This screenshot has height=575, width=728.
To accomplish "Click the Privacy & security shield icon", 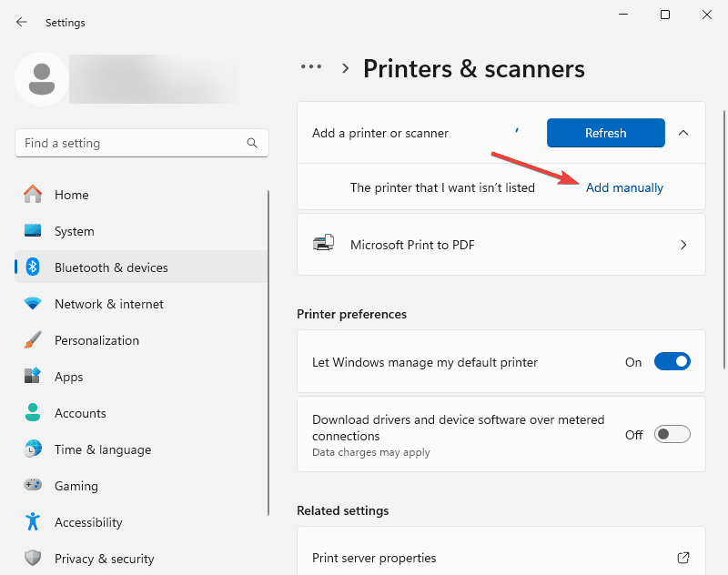I will tap(33, 558).
